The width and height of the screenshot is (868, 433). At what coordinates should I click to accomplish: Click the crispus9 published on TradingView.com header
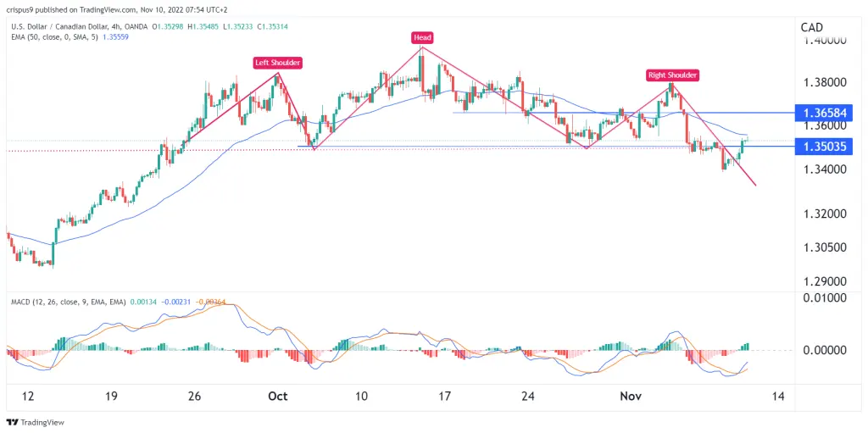pos(117,10)
